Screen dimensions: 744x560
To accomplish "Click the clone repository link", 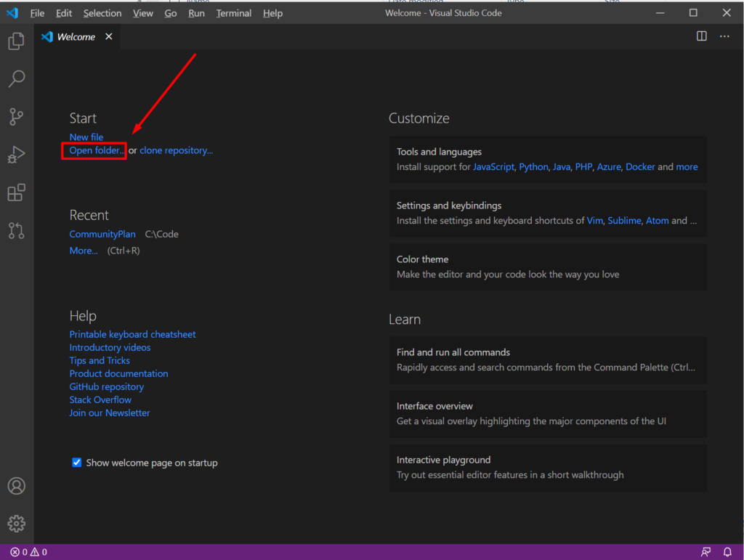I will pos(176,150).
